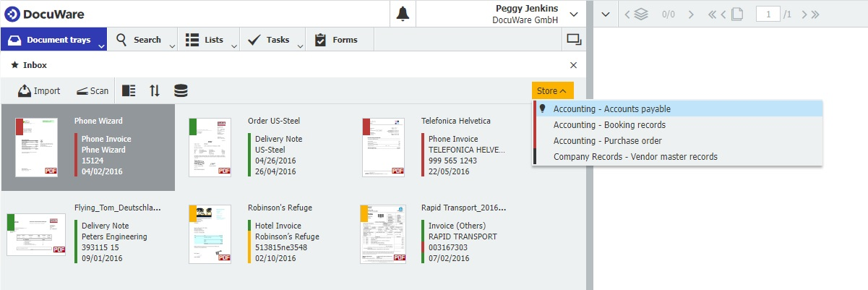
Task: Go to previous page in viewer
Action: [x=723, y=14]
